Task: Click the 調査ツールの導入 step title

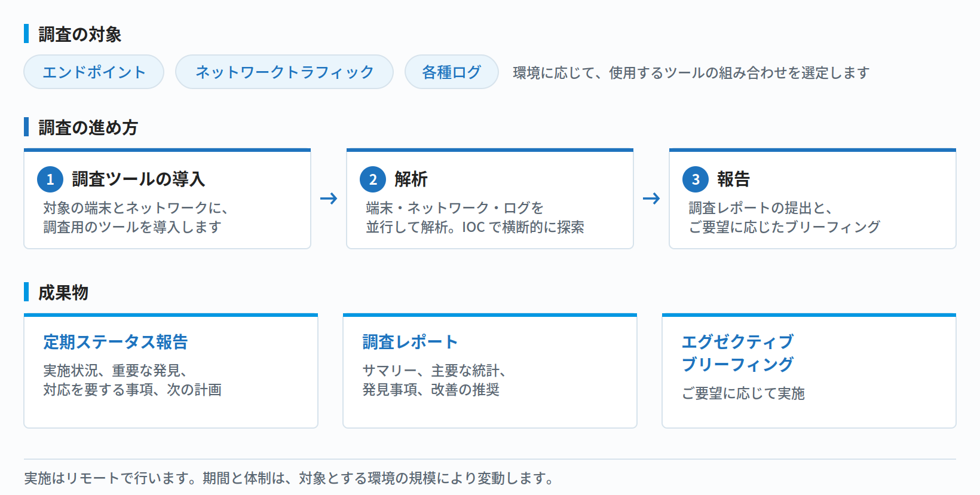Action: click(x=139, y=179)
